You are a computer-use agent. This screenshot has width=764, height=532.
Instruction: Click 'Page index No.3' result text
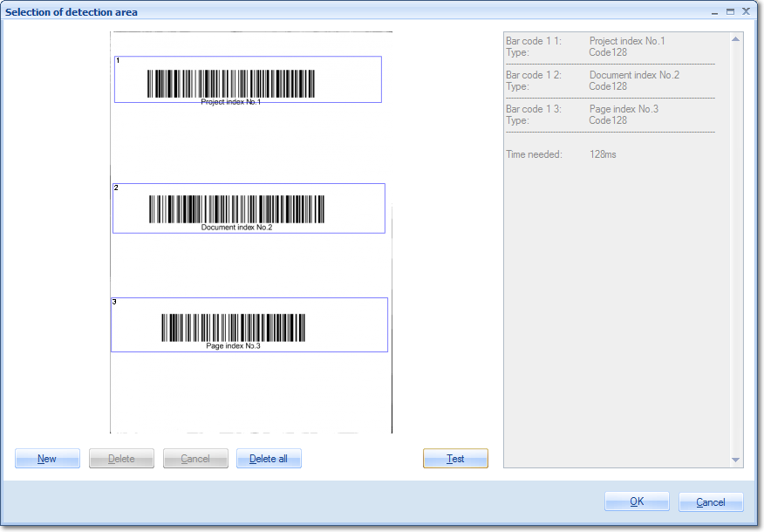click(624, 109)
